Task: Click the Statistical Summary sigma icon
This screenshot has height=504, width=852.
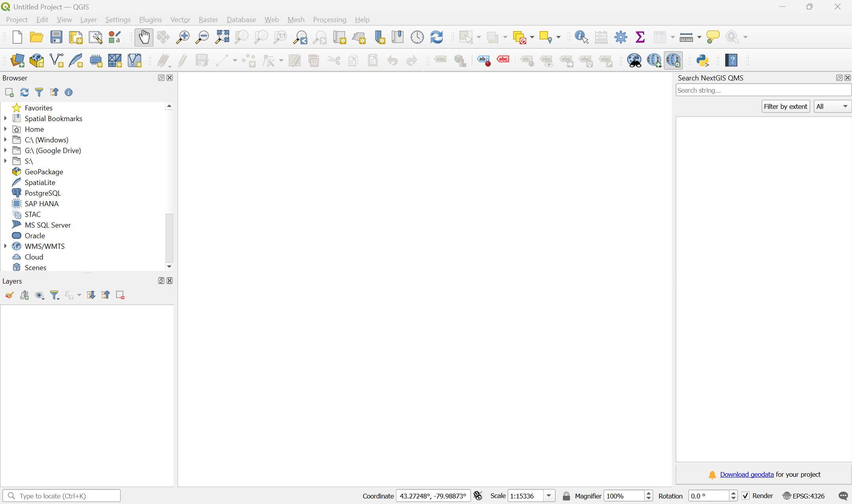Action: (640, 37)
